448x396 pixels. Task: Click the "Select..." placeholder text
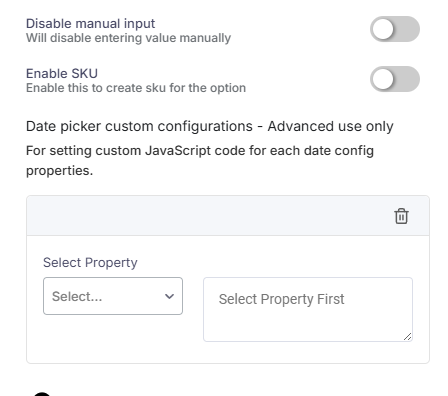click(x=77, y=296)
